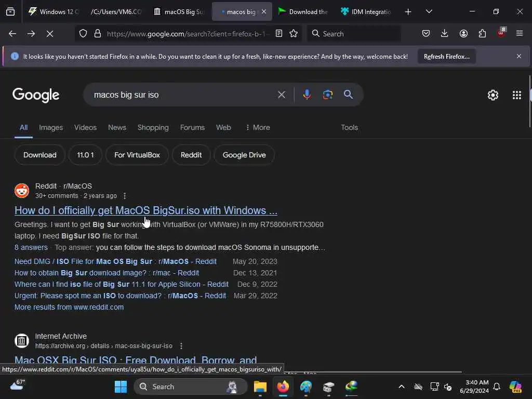Switch to macOS Big Sur archive tab

(x=179, y=12)
